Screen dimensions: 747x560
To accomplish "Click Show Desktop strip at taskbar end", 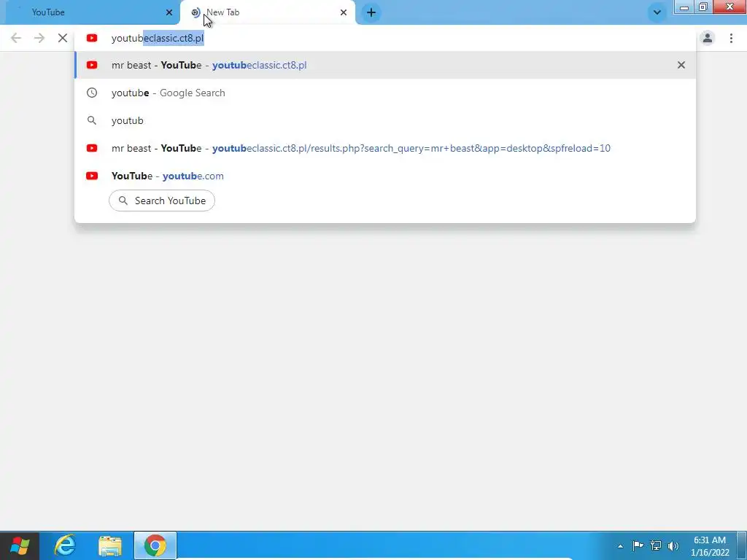I will click(742, 545).
